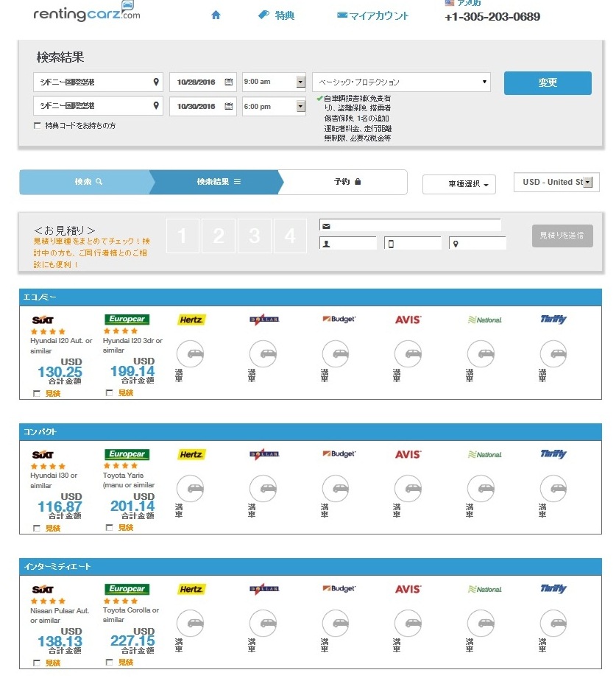
Task: Open calendar for pickup date 10/28/2016
Action: tap(229, 82)
